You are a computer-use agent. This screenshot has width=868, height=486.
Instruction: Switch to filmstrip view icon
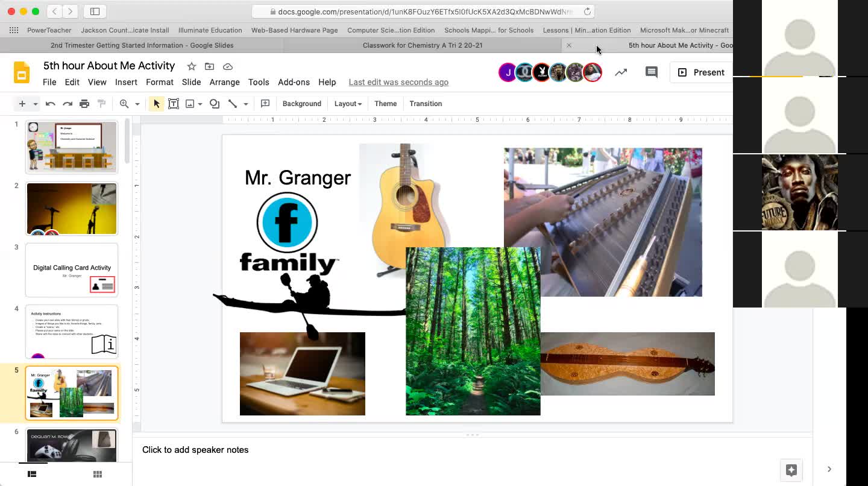[32, 474]
